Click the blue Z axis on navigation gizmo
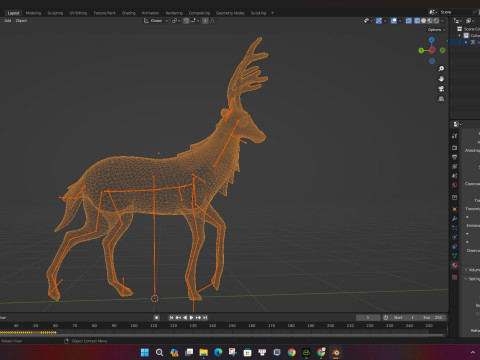This screenshot has height=360, width=480. click(x=432, y=40)
